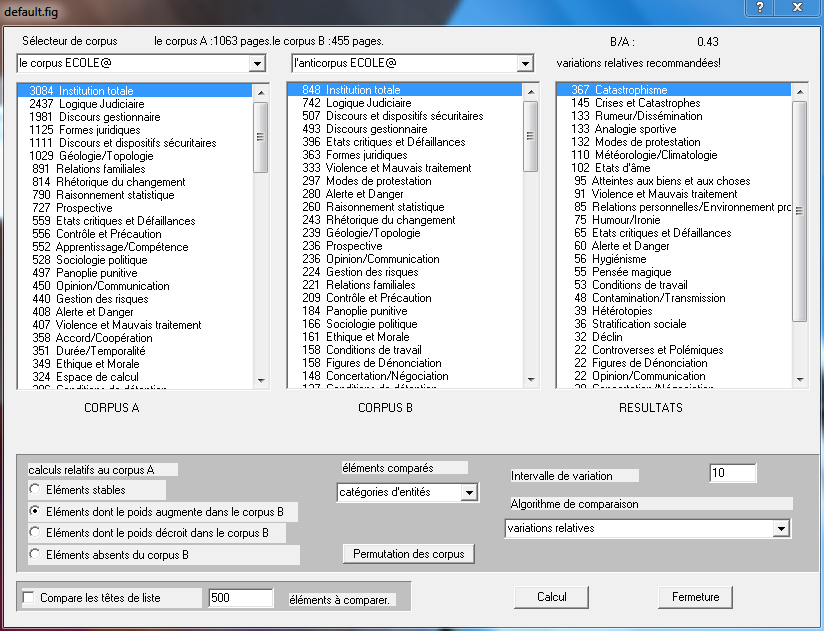The width and height of the screenshot is (824, 631).
Task: Select '32 Déclin' in Resultats list
Action: (674, 337)
